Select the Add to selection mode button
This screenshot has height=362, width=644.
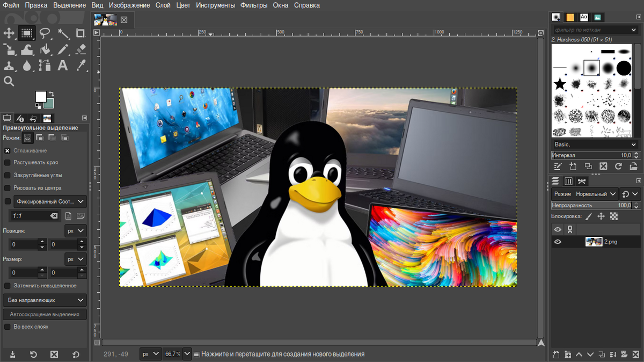point(40,138)
